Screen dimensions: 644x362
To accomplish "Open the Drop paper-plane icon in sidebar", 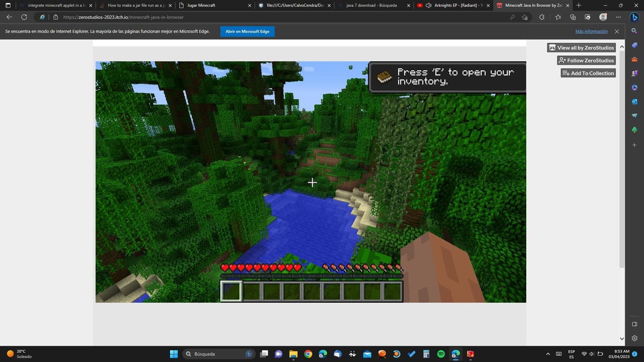I will pyautogui.click(x=634, y=116).
